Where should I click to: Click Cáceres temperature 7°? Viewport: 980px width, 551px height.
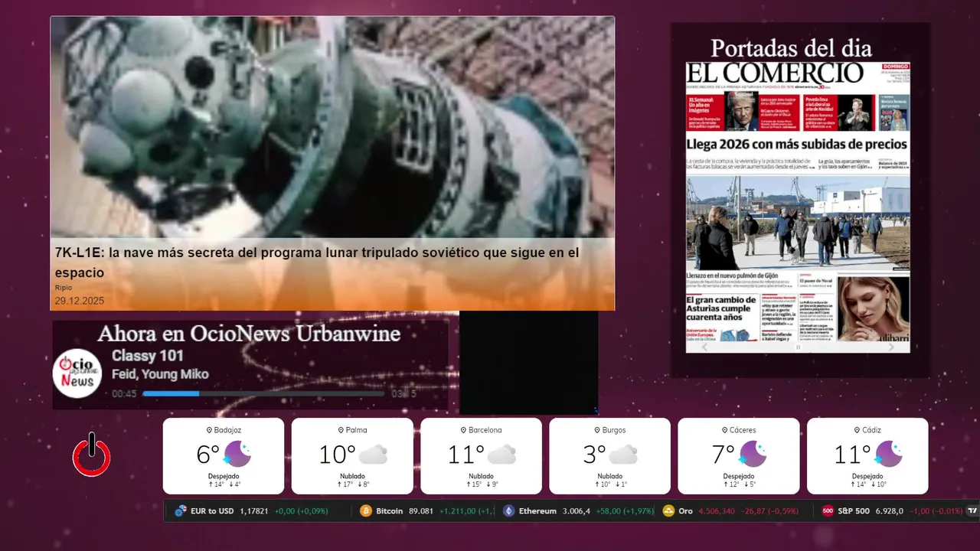(x=724, y=455)
